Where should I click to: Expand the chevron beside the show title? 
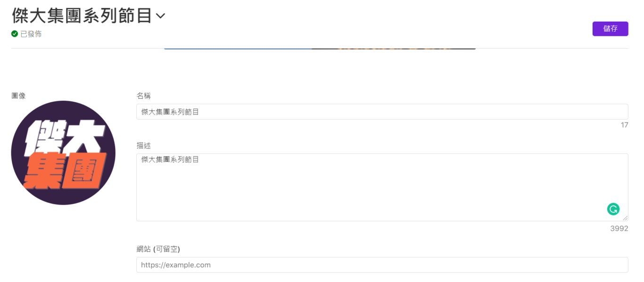[160, 16]
